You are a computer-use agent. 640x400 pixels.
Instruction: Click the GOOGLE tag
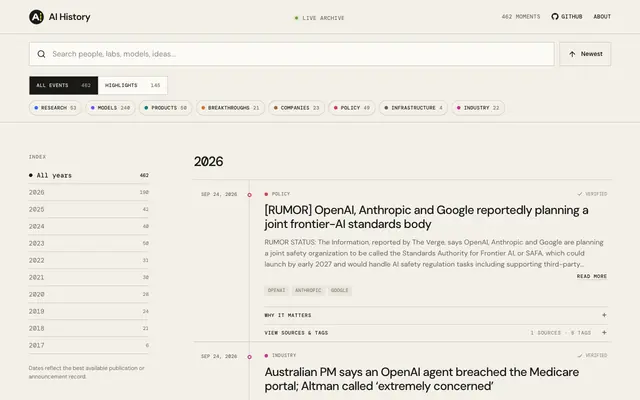tap(340, 291)
